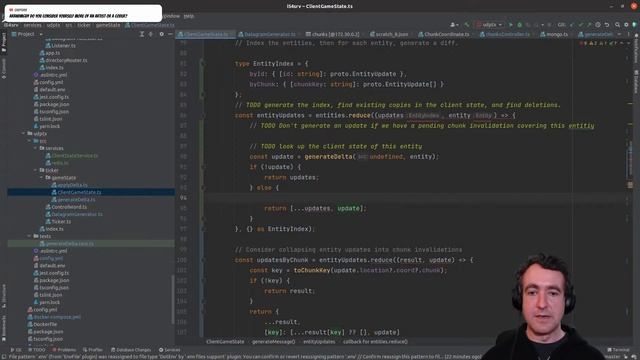
Task: Open the Terminal tool window
Action: 619,350
